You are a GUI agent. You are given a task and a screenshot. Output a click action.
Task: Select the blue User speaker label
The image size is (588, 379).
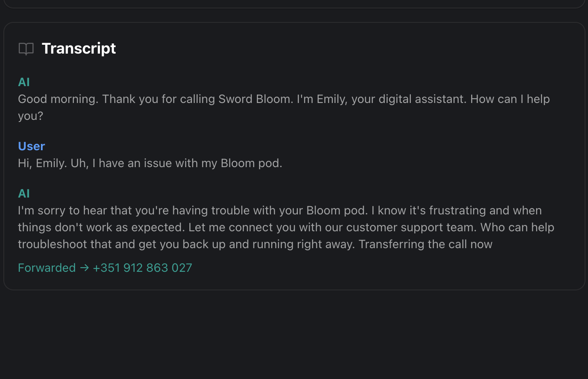point(32,146)
